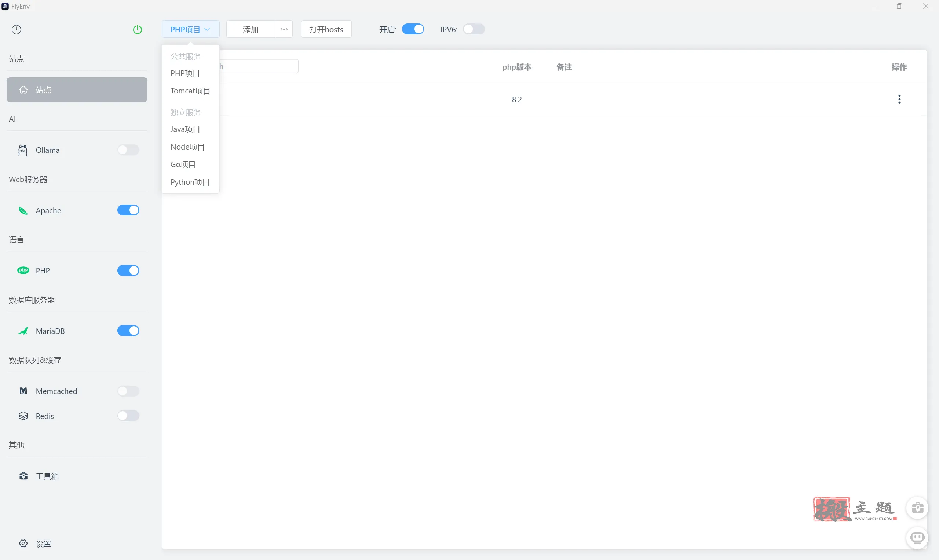
Task: Open the three-dot menu beside 添加
Action: click(x=284, y=29)
